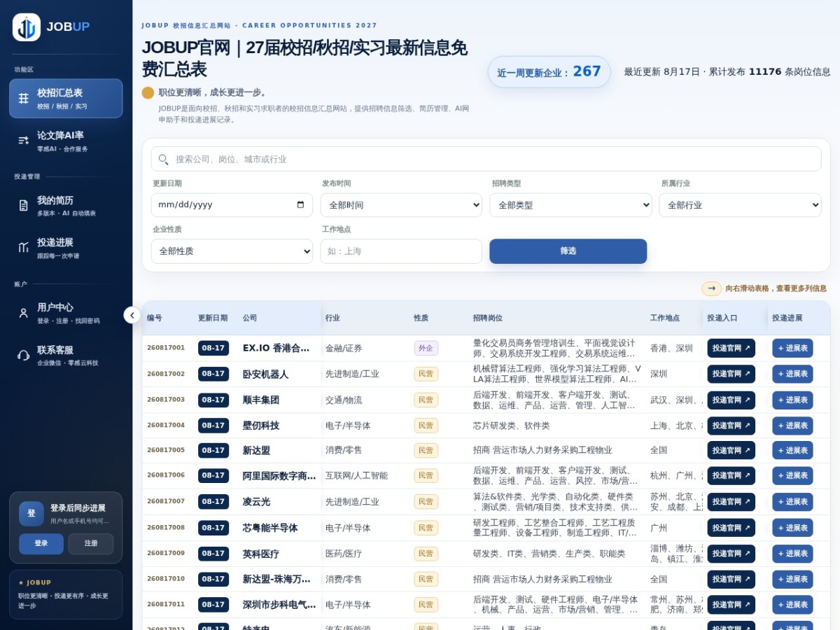The image size is (840, 630).
Task: Click the arrow icon beside 向右滑动表格
Action: (712, 288)
